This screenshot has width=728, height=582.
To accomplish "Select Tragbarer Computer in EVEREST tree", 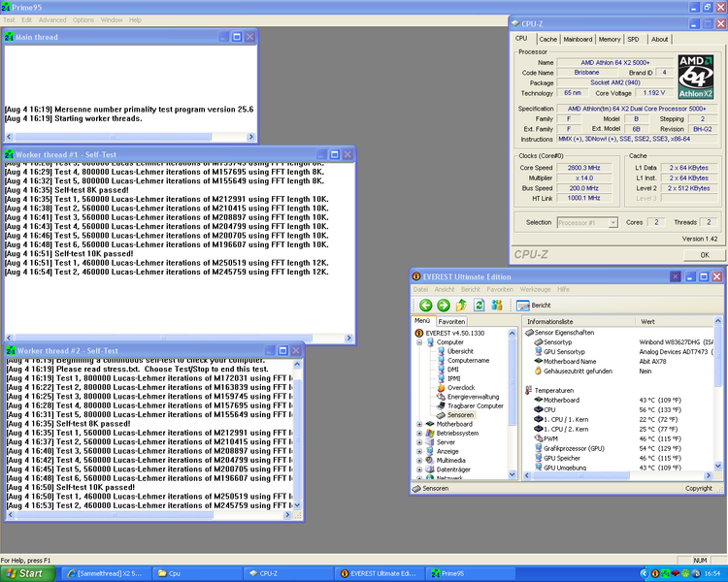I will click(475, 405).
